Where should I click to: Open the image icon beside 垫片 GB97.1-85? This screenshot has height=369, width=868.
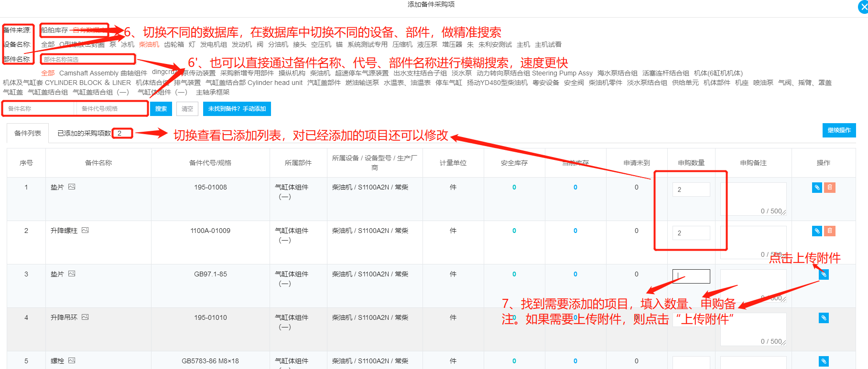72,274
